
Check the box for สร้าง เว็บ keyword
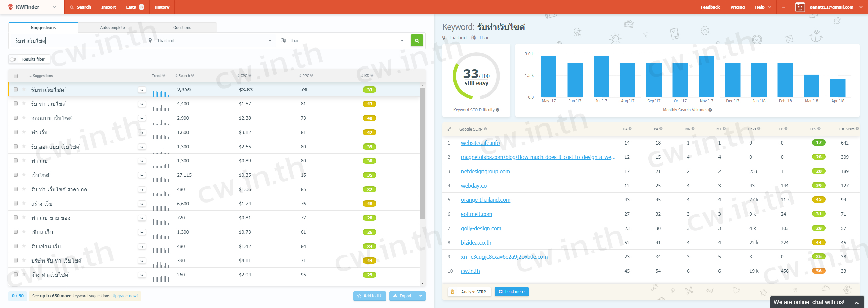pos(16,204)
